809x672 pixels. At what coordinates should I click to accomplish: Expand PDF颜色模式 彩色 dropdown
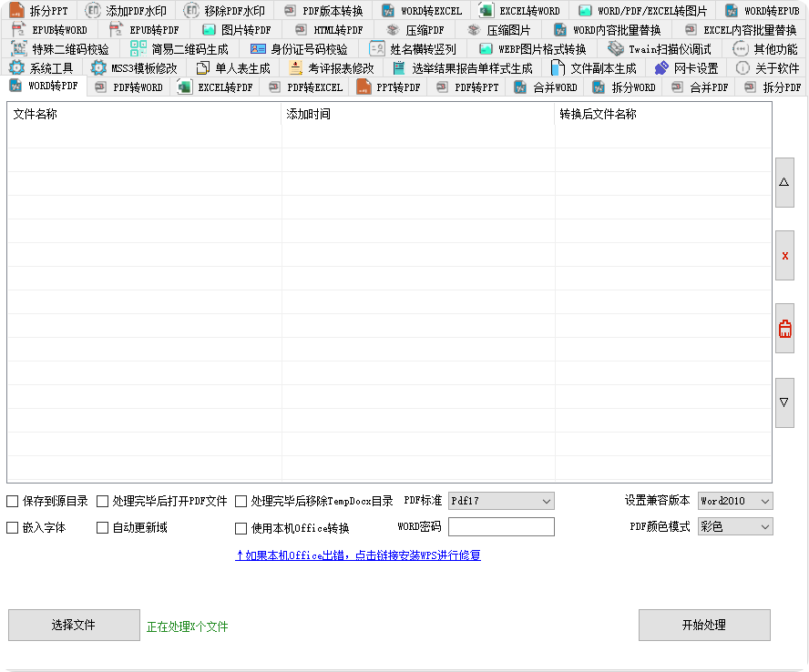(x=735, y=526)
